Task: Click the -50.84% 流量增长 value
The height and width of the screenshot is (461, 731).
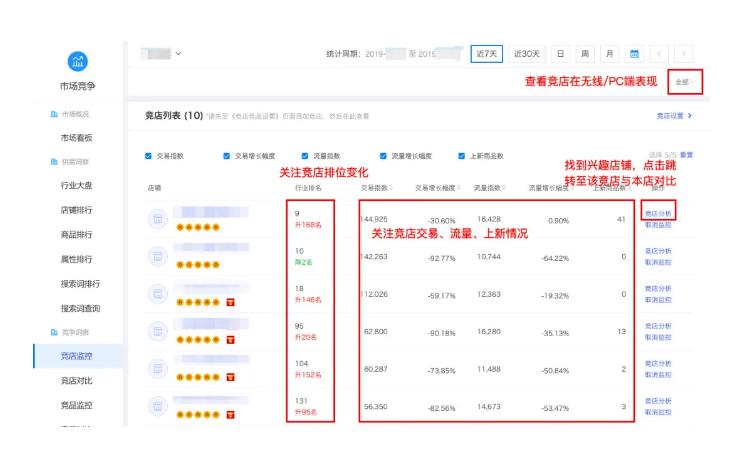Action: [x=555, y=371]
